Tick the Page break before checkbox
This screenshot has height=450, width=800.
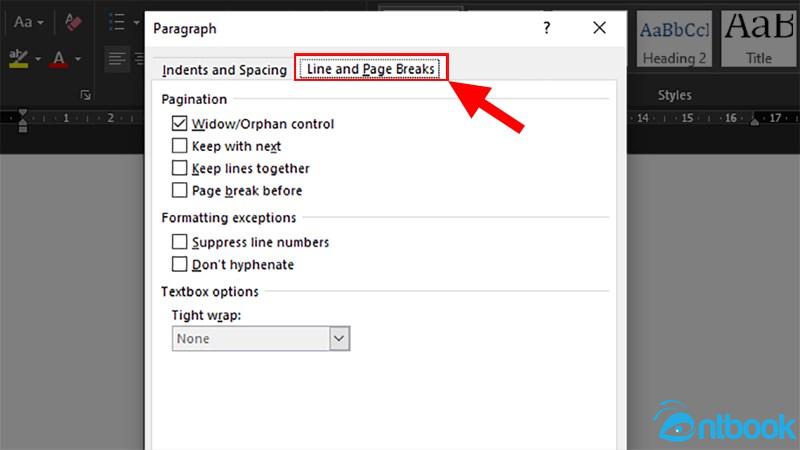tap(179, 190)
